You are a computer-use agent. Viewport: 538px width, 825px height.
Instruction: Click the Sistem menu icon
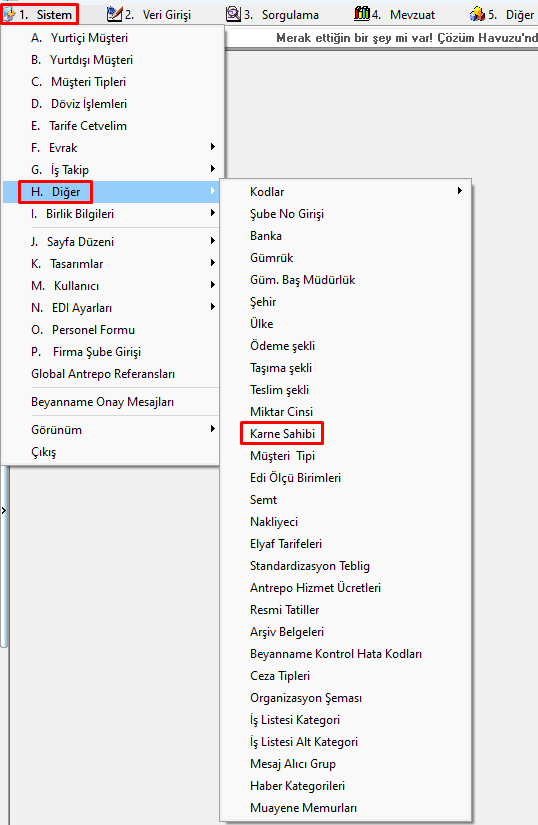click(x=9, y=14)
